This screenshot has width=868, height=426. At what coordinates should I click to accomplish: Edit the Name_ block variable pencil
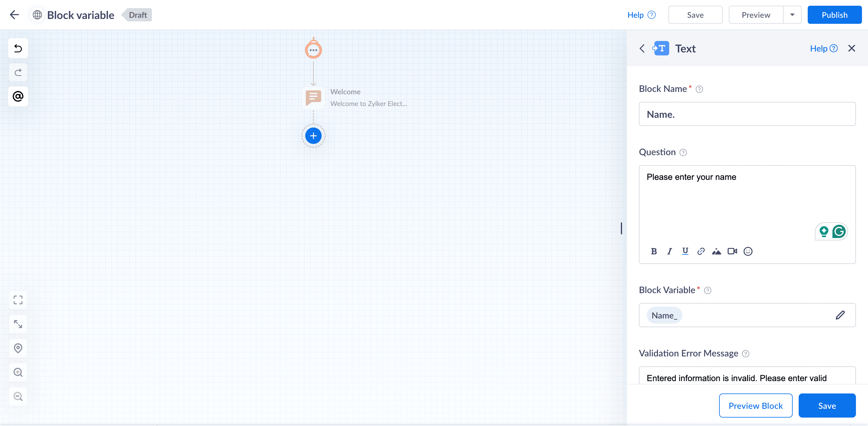click(840, 315)
